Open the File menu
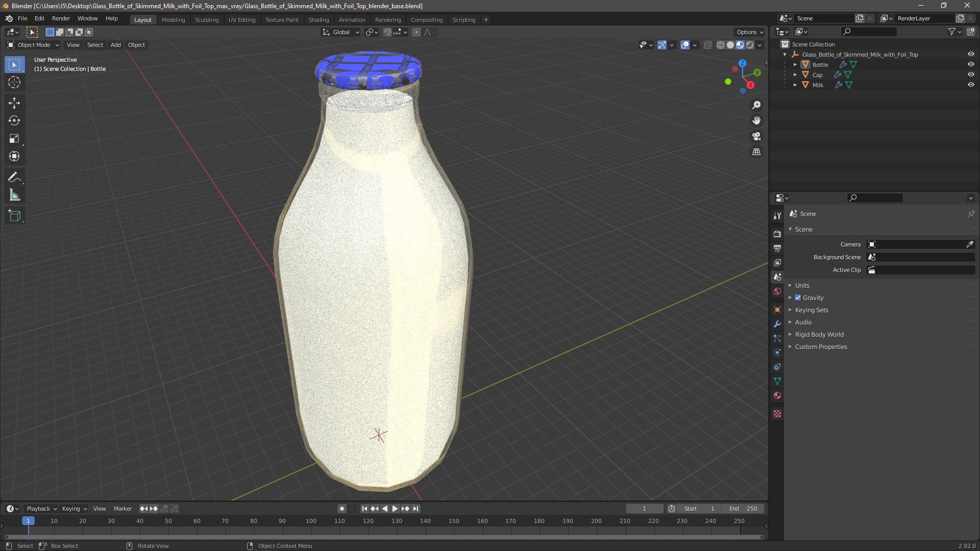The image size is (980, 551). [22, 18]
